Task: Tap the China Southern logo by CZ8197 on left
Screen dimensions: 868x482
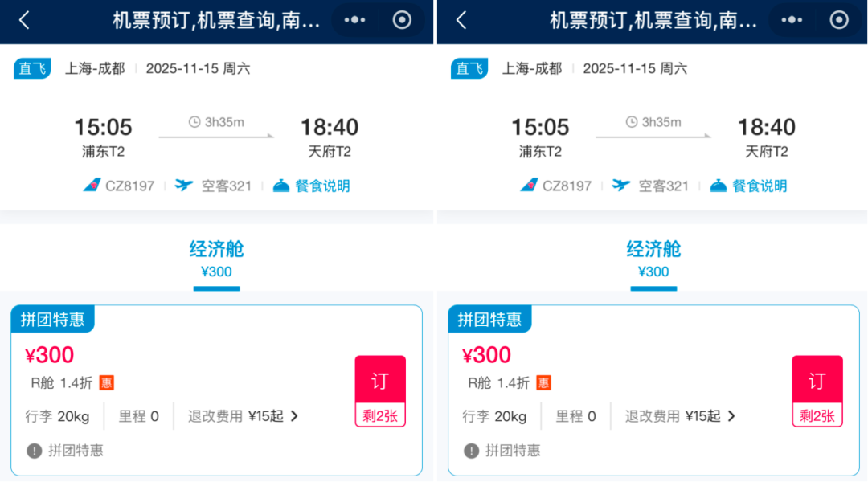Action: click(92, 186)
